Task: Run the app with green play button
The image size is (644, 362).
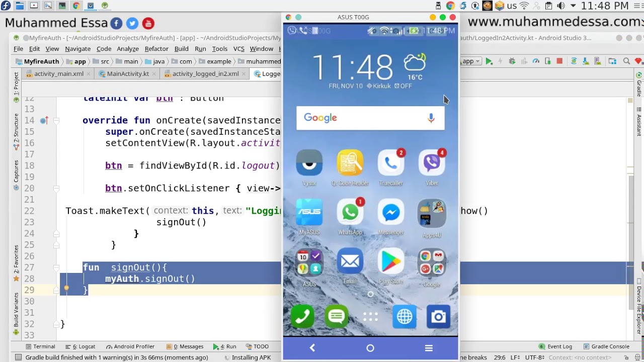Action: click(x=489, y=61)
